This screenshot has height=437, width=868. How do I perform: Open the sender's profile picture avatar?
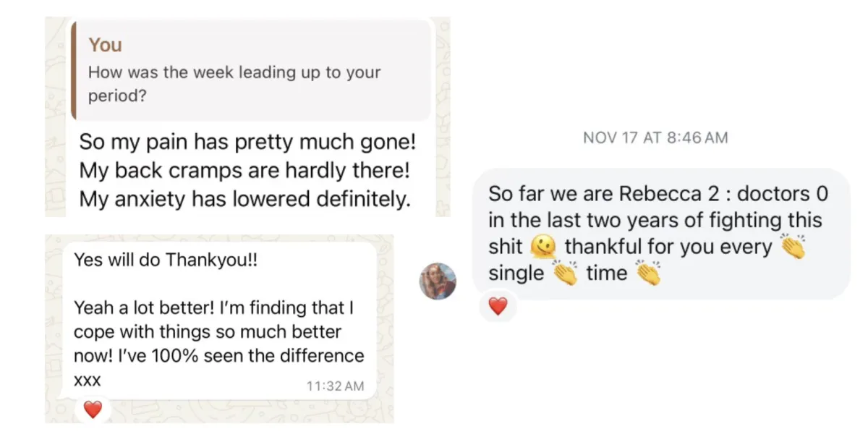pos(438,281)
